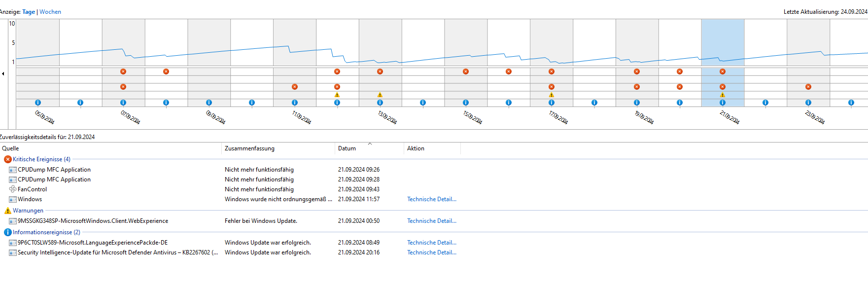Select the critical event icon on 15.09.2024
The height and width of the screenshot is (286, 868).
[466, 71]
